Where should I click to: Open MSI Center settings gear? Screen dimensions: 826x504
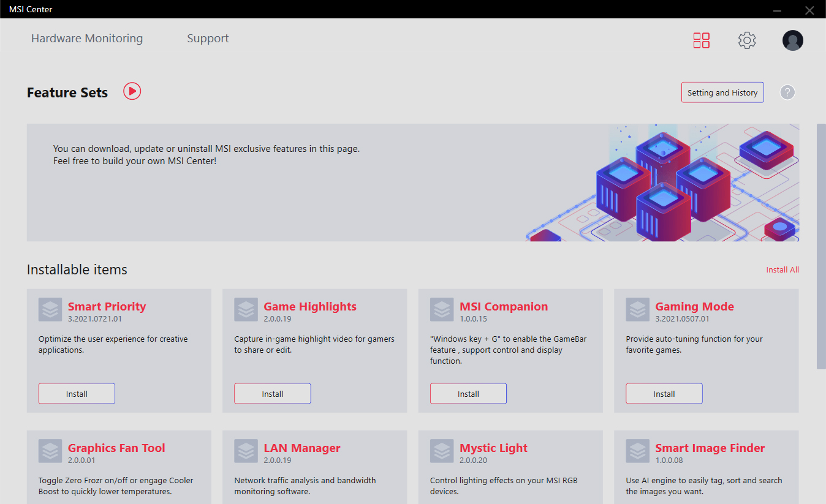pos(746,40)
